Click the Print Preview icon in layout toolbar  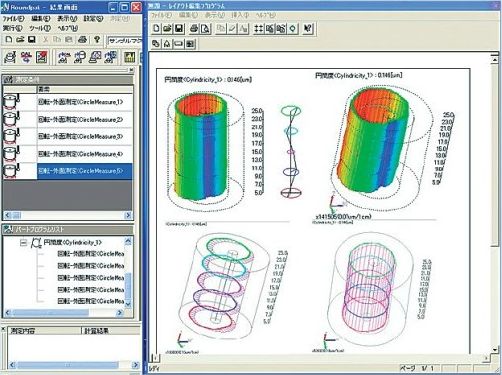pos(205,29)
